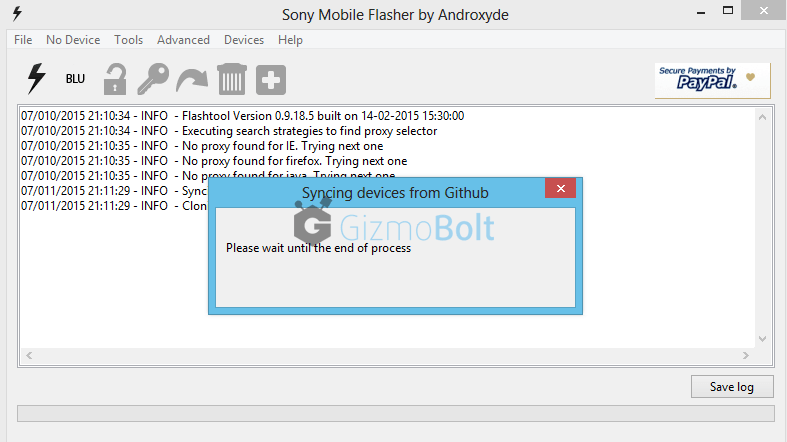
Task: Click the bottom progress bar
Action: tap(396, 413)
